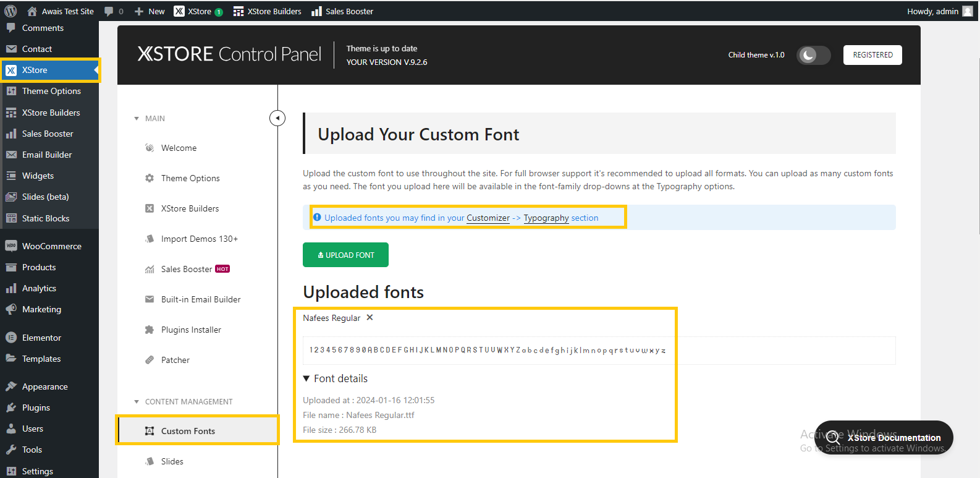Click 'Uploaded at : 2024-01-16 12:01:55' text
980x478 pixels.
(368, 400)
